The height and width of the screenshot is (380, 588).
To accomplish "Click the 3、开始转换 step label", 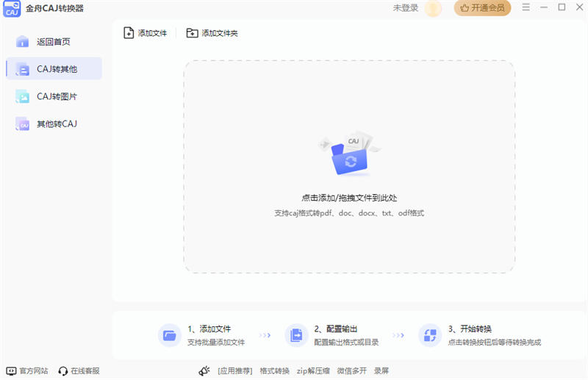I will pos(470,329).
